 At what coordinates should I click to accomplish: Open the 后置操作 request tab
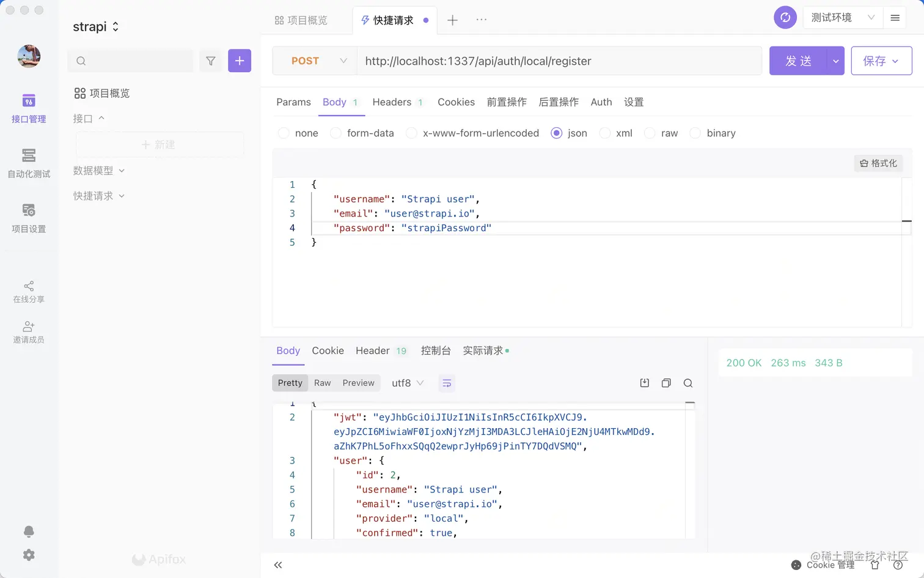pos(559,102)
